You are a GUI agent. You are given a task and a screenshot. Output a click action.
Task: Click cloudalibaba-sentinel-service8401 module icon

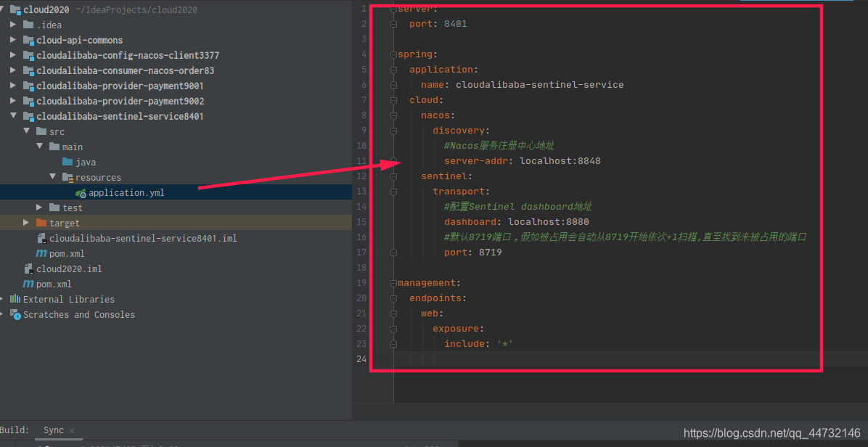(28, 116)
